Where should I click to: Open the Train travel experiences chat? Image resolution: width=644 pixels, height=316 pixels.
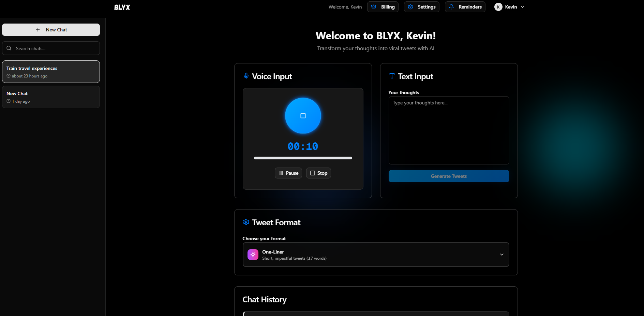point(51,72)
